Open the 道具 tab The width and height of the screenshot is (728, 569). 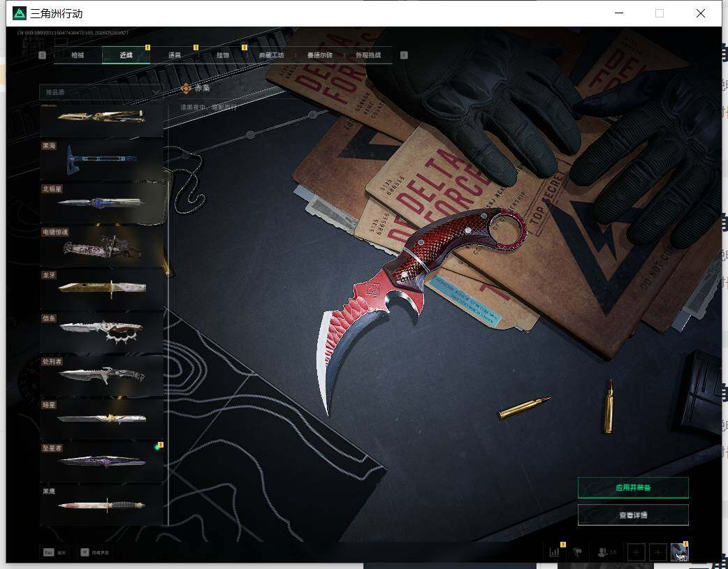pos(174,54)
